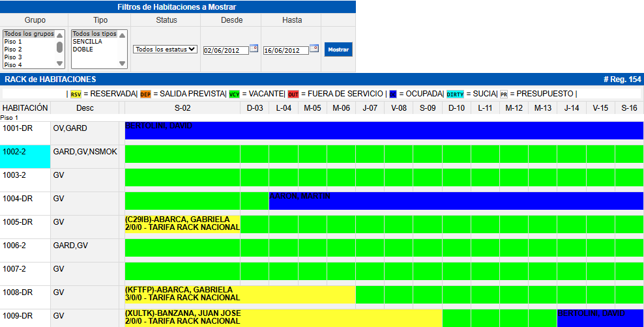Expand the Status dropdown
Viewport: 644px width, 327px height.
point(165,49)
